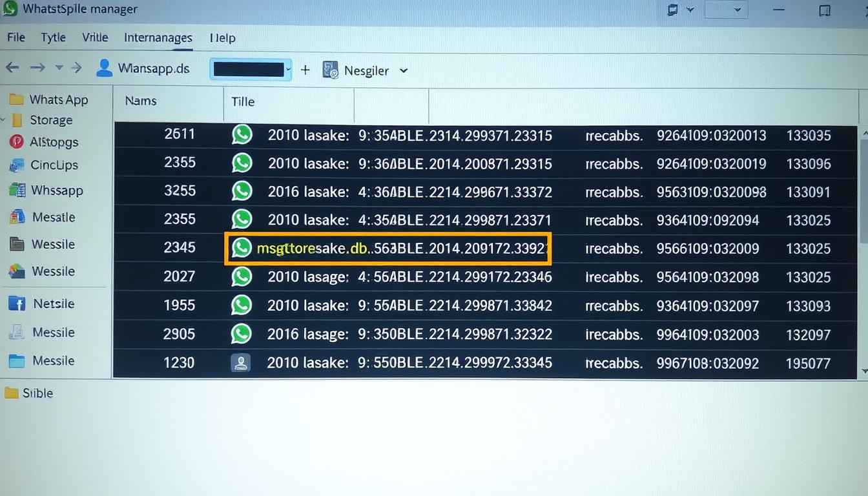868x496 pixels.
Task: Click WhatsApp icon in row 3255
Action: tap(242, 191)
